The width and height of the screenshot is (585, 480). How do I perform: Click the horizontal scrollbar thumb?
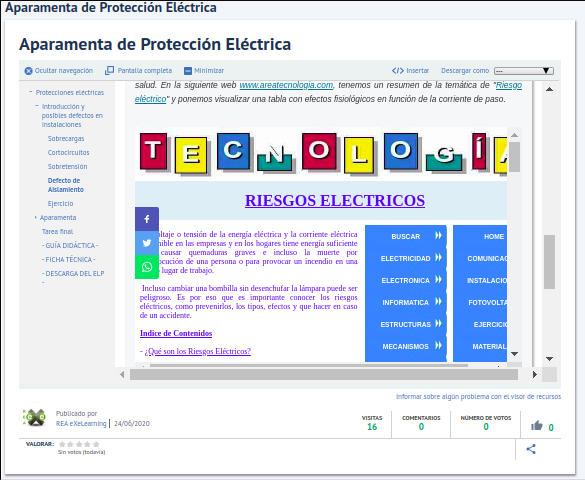coord(324,374)
